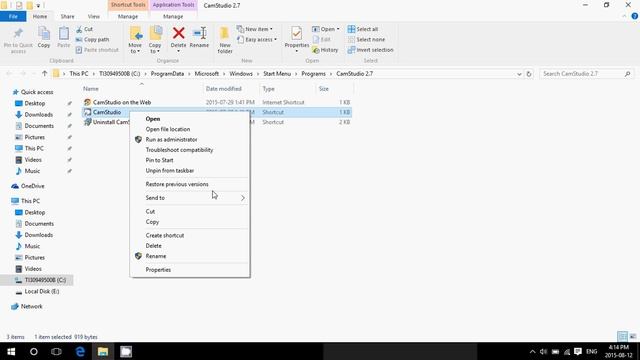This screenshot has height=360, width=640.
Task: Open the File tab
Action: click(x=13, y=16)
